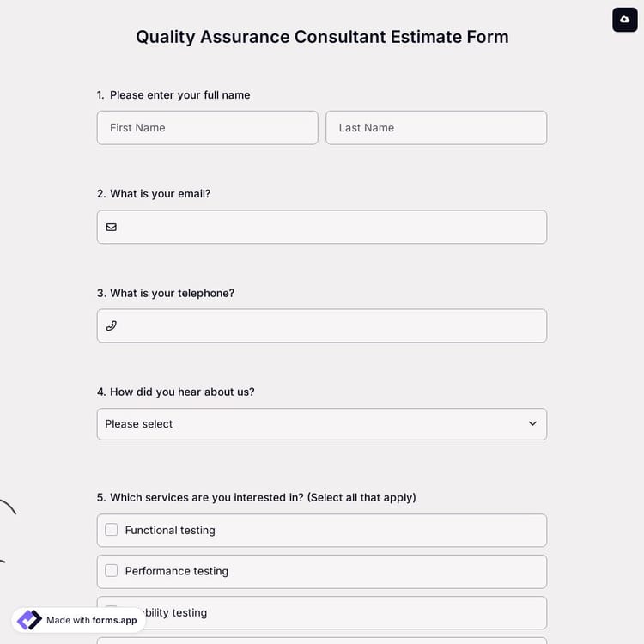Check the Functional testing checkbox
This screenshot has width=644, height=644.
(112, 530)
